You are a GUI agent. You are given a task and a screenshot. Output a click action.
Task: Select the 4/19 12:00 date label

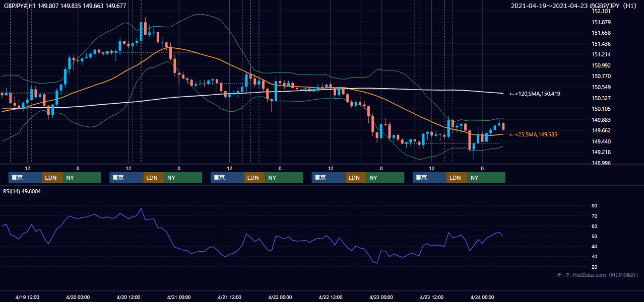point(27,297)
